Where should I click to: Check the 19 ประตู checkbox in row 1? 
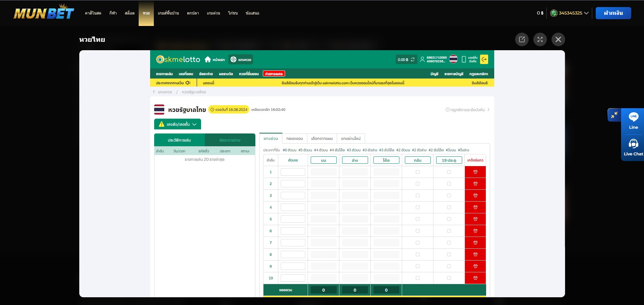pyautogui.click(x=449, y=172)
